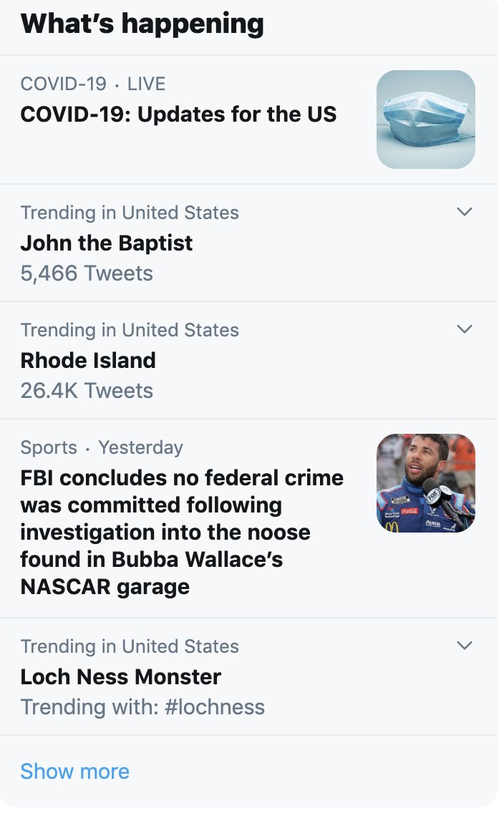The height and width of the screenshot is (816, 504).
Task: Click the "What's happening" panel heading
Action: coord(142,24)
